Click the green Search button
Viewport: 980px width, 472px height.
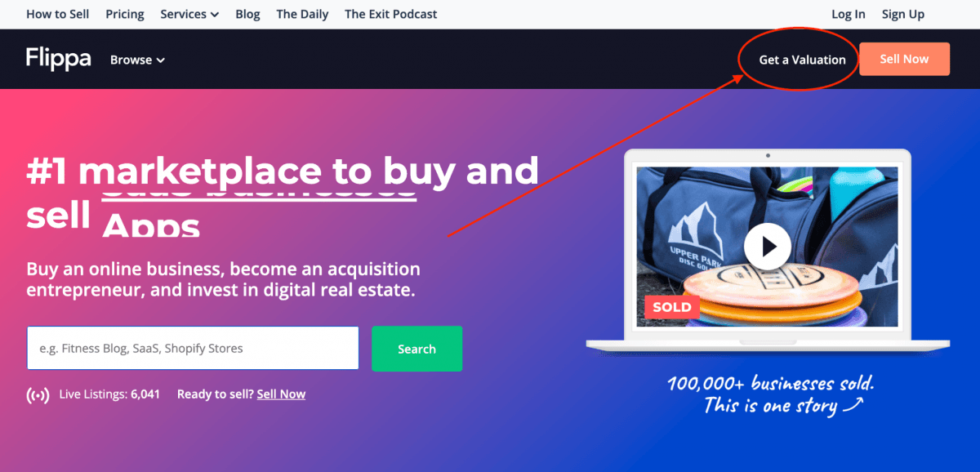416,349
